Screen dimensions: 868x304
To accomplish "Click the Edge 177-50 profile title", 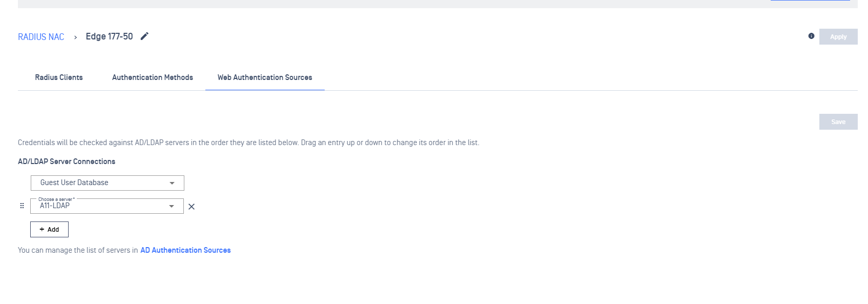I will point(109,36).
